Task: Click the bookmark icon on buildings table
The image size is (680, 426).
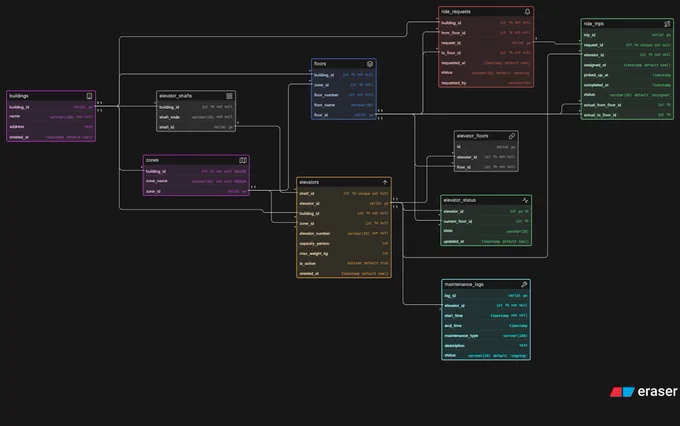Action: tap(89, 96)
